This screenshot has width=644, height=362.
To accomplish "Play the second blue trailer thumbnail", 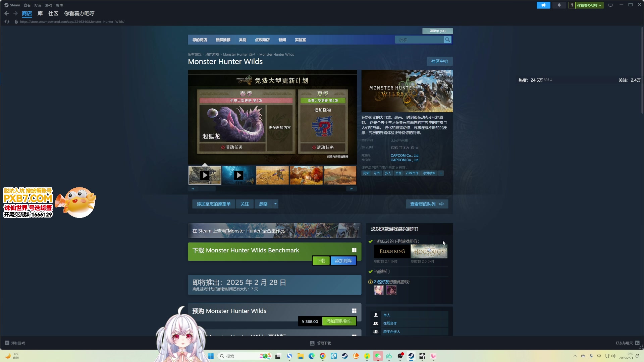I will 239,175.
